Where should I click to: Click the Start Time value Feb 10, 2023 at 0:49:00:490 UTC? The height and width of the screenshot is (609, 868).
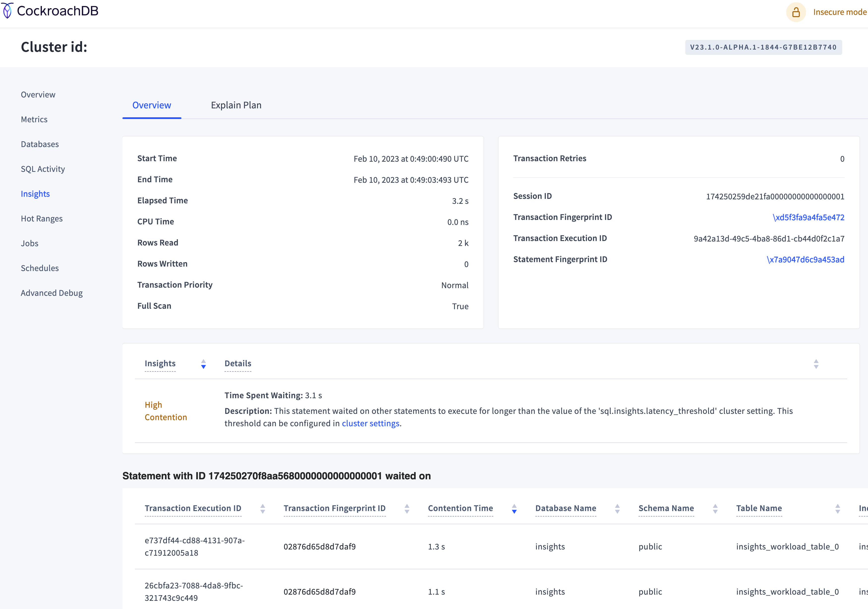(x=411, y=159)
